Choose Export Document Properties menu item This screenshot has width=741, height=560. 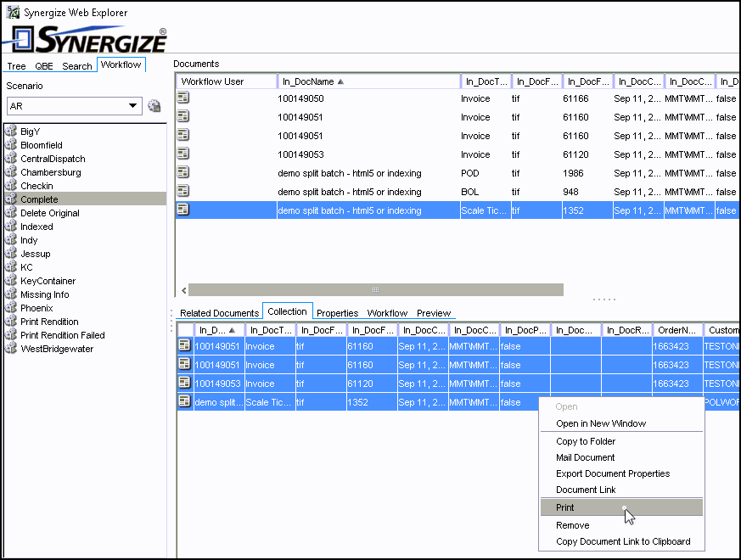[x=621, y=473]
